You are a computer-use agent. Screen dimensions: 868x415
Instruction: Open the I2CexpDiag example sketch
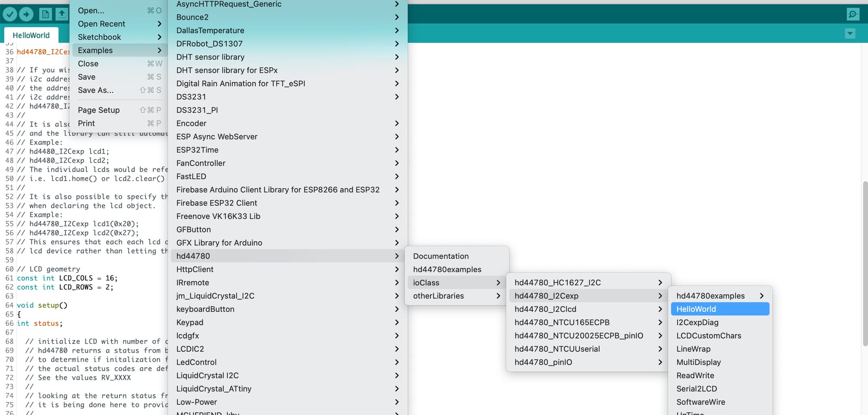[x=720, y=322]
